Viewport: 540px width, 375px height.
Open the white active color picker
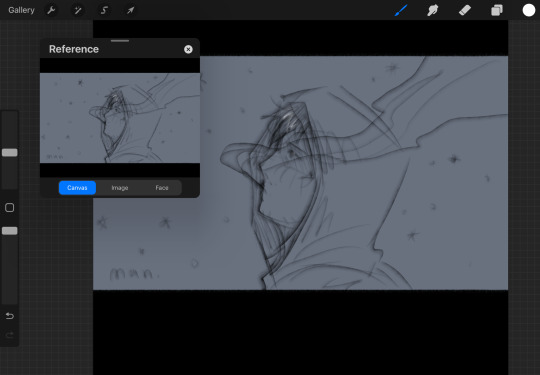click(529, 10)
